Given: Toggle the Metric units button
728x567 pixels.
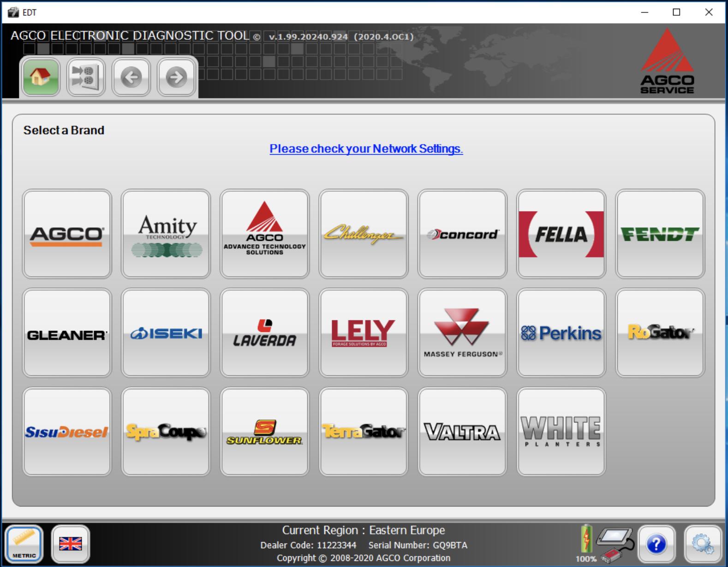Looking at the screenshot, I should click(24, 544).
